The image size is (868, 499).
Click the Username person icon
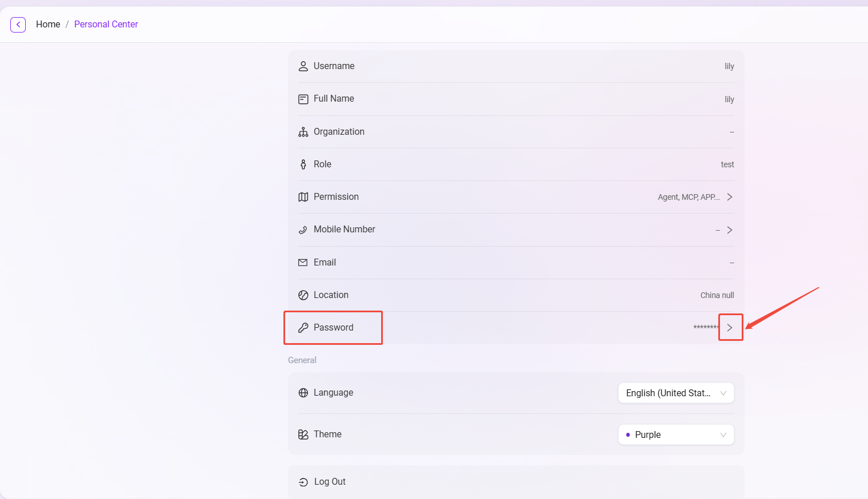coord(303,66)
